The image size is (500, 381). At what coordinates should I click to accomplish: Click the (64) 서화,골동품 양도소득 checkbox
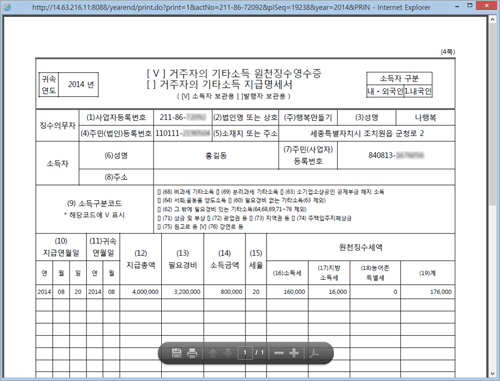pyautogui.click(x=159, y=201)
